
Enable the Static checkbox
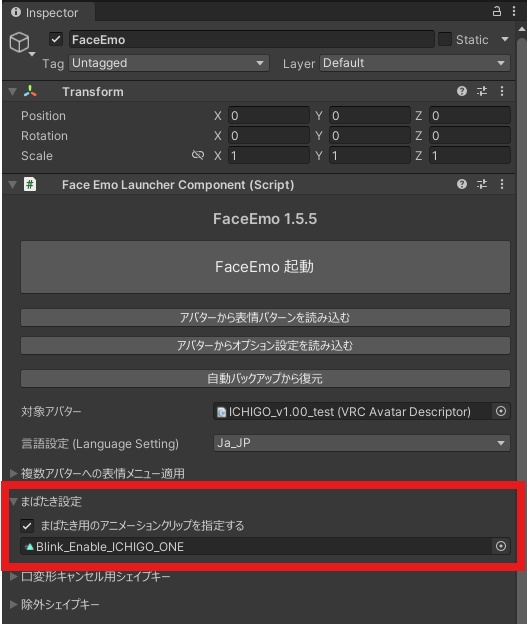[x=445, y=39]
